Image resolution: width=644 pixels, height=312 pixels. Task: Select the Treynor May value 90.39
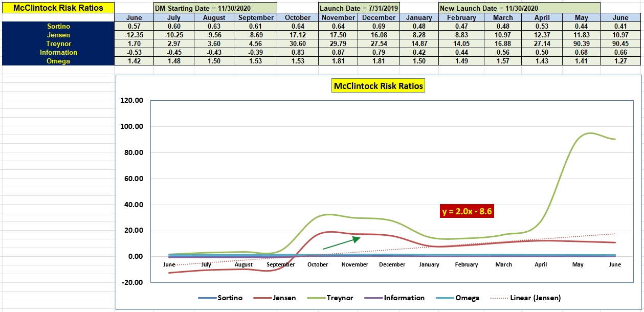click(x=582, y=44)
